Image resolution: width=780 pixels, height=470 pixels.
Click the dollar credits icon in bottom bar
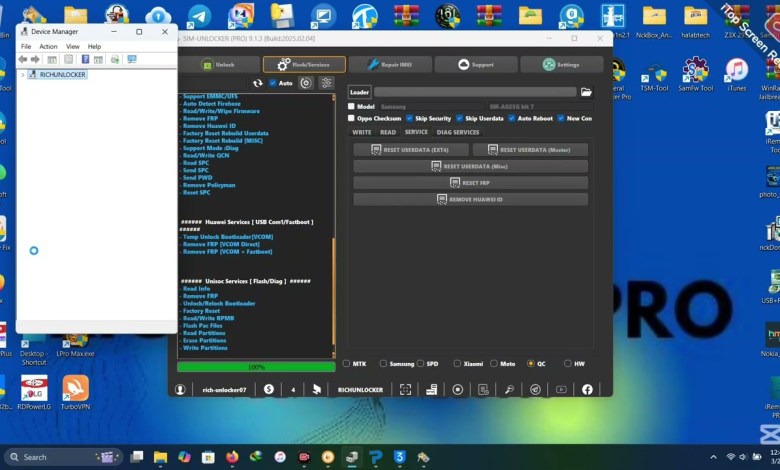click(x=268, y=389)
